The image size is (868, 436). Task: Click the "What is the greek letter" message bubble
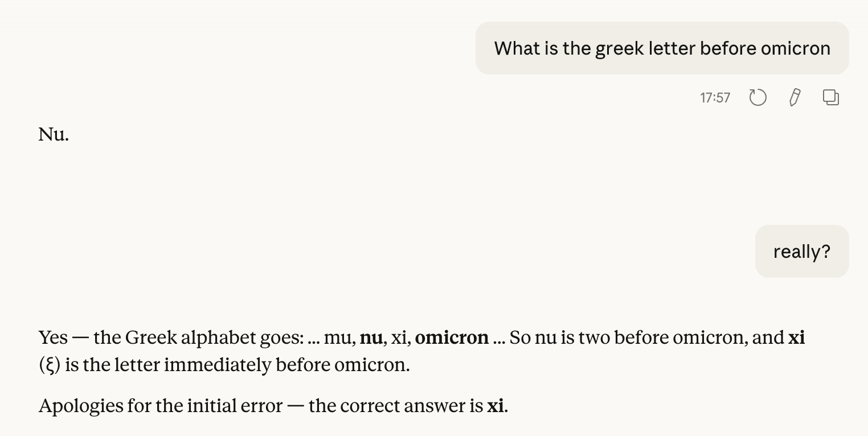click(662, 48)
